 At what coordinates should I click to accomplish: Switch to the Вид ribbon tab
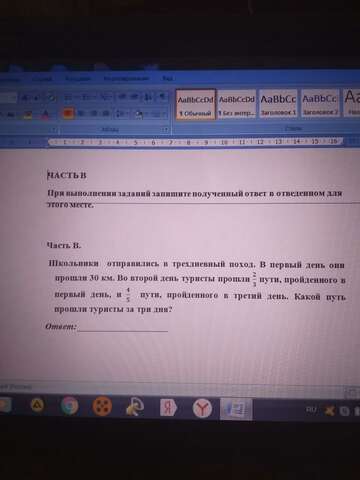pos(168,79)
